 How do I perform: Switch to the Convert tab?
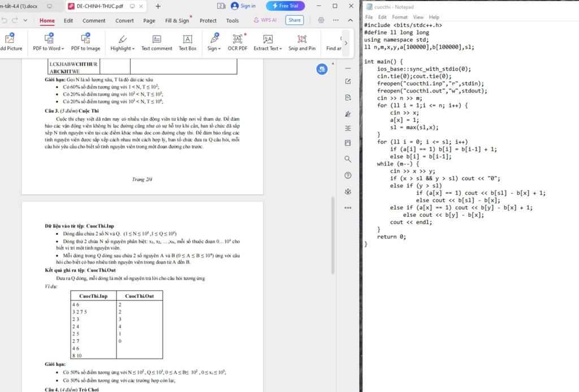[124, 21]
